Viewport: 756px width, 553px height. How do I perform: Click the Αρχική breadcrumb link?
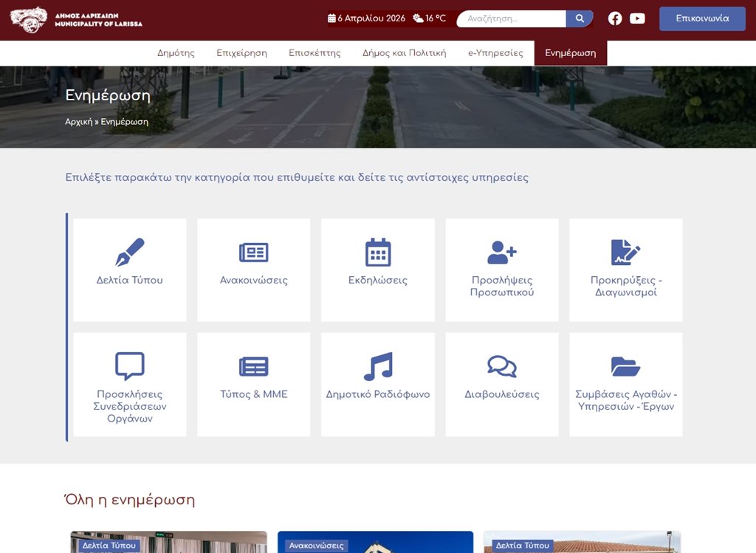[x=78, y=122]
